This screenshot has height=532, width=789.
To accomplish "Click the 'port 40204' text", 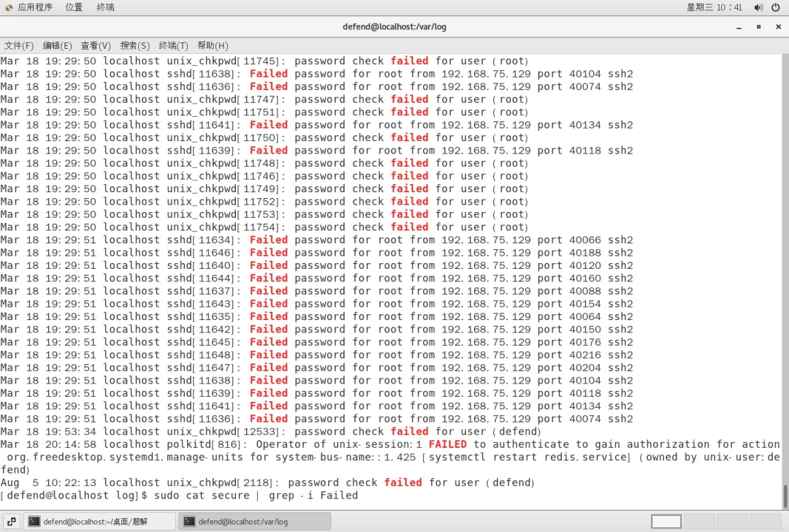I will pos(569,368).
